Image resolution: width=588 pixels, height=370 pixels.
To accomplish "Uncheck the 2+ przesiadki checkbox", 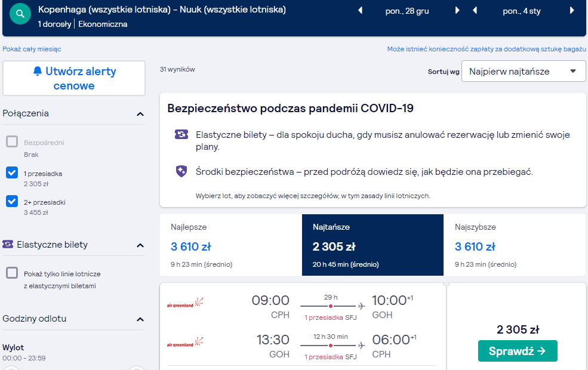I will 12,201.
